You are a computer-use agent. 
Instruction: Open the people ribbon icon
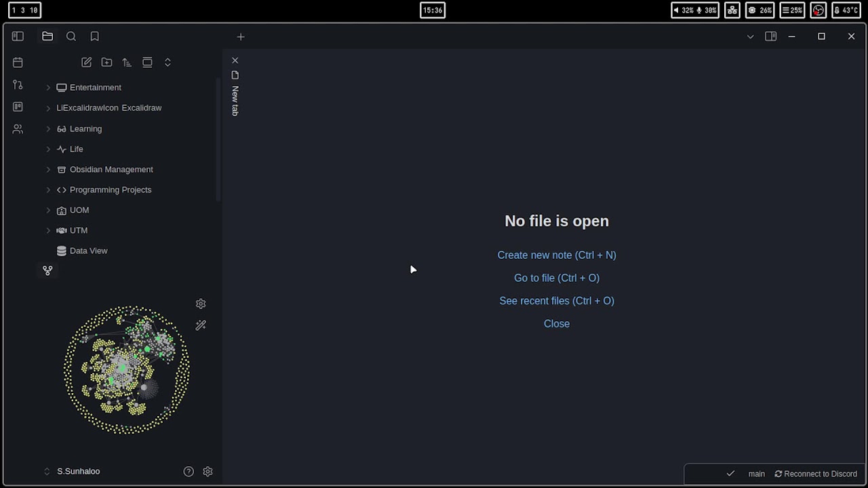coord(18,129)
